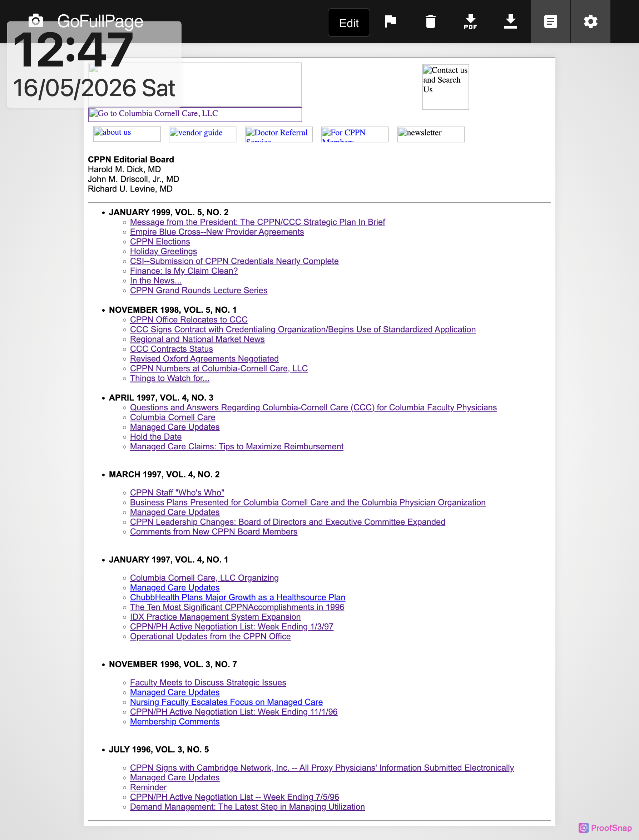Open CPPN Leadership Changes link
The width and height of the screenshot is (639, 840).
pos(288,522)
